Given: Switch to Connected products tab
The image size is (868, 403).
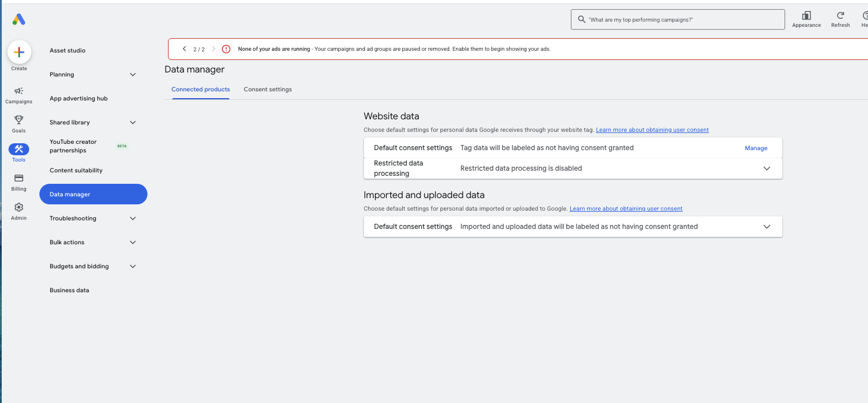Looking at the screenshot, I should 201,90.
